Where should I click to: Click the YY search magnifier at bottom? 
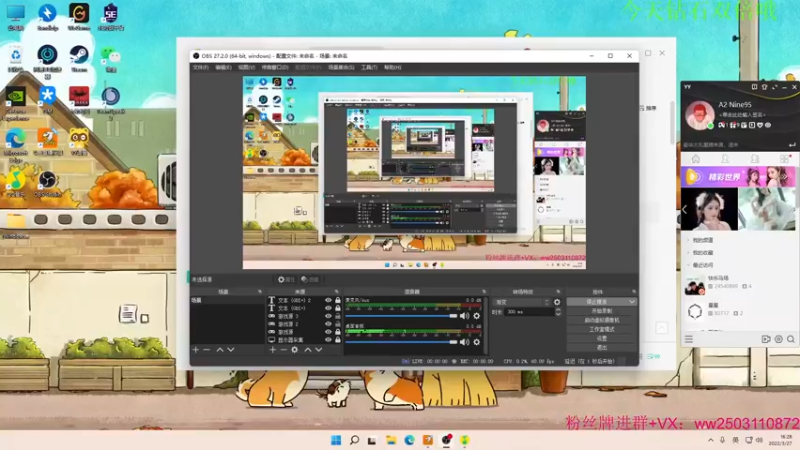point(790,339)
